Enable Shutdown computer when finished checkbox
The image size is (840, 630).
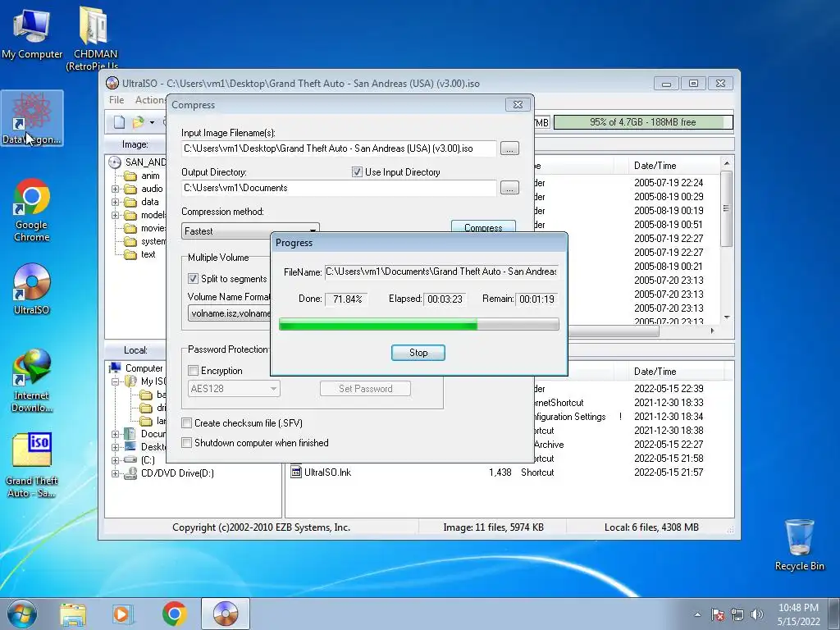pos(186,443)
